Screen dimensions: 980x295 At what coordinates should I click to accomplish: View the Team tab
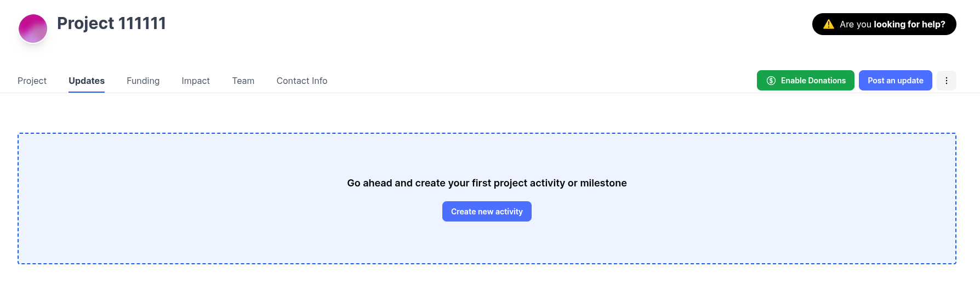(x=243, y=81)
